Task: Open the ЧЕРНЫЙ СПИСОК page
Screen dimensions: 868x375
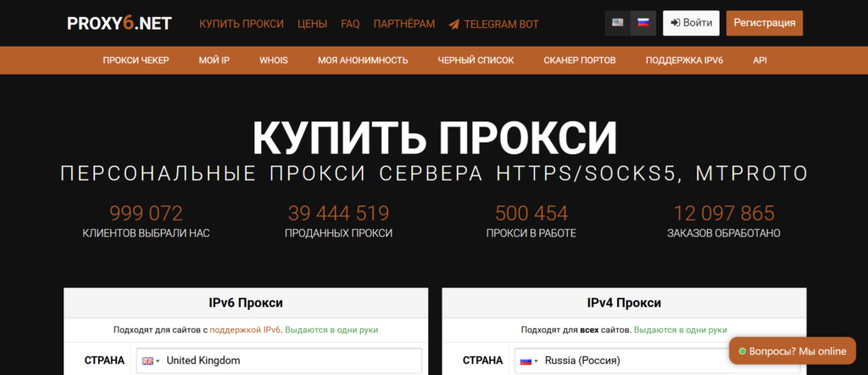Action: click(476, 60)
